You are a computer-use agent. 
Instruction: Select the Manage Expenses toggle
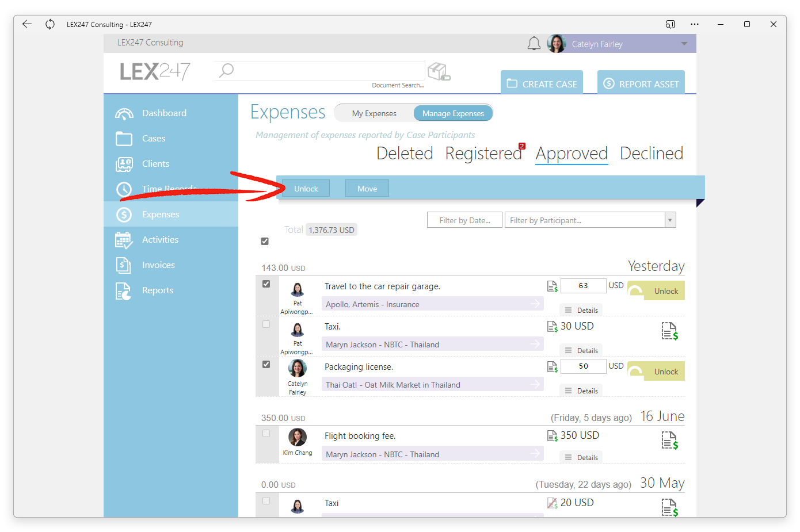pos(453,113)
